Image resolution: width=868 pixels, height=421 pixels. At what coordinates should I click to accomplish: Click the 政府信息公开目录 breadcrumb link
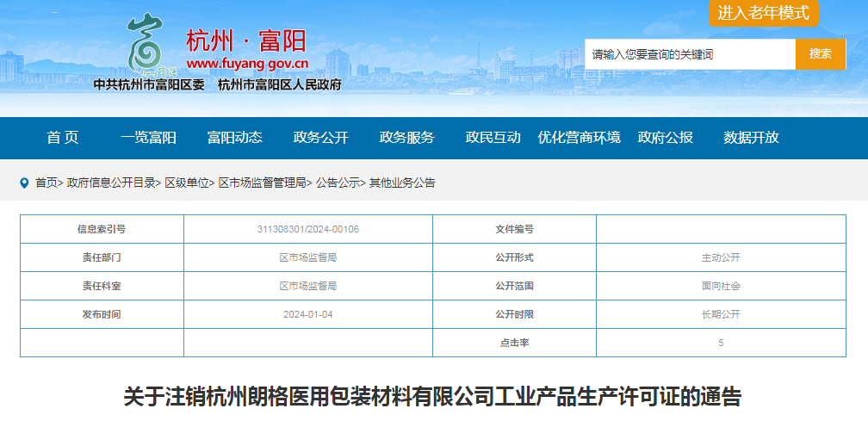[111, 183]
